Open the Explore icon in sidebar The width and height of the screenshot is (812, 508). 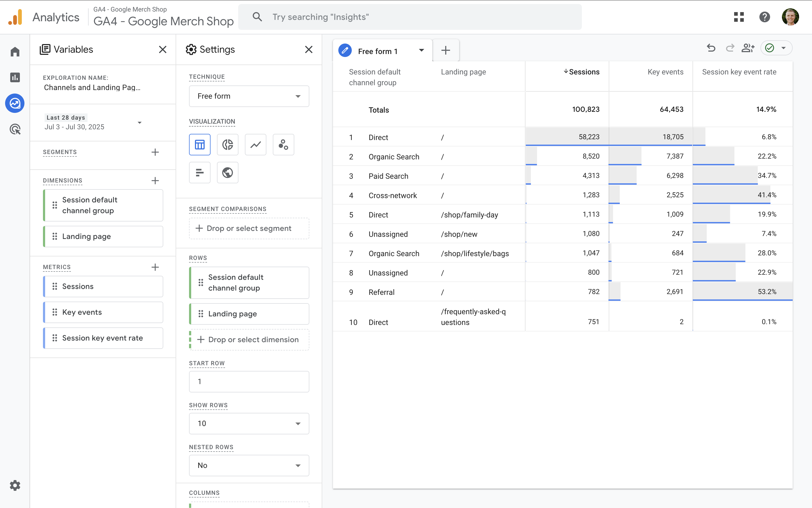(x=15, y=103)
